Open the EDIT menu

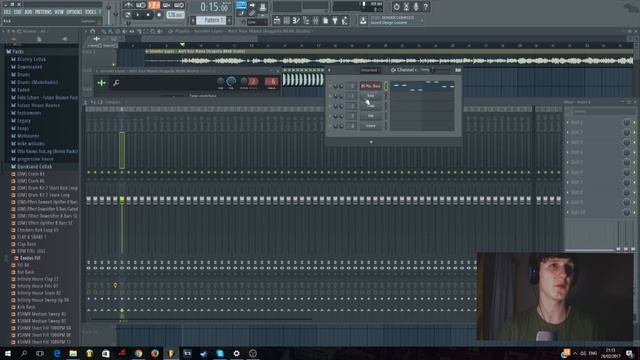(x=18, y=12)
